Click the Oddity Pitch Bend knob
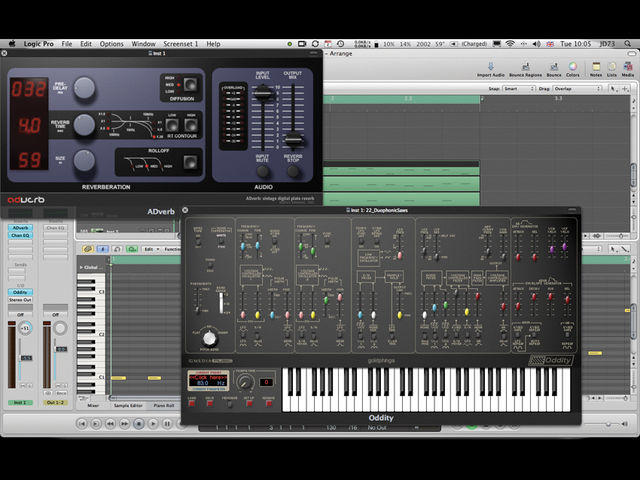This screenshot has height=480, width=640. 210,338
